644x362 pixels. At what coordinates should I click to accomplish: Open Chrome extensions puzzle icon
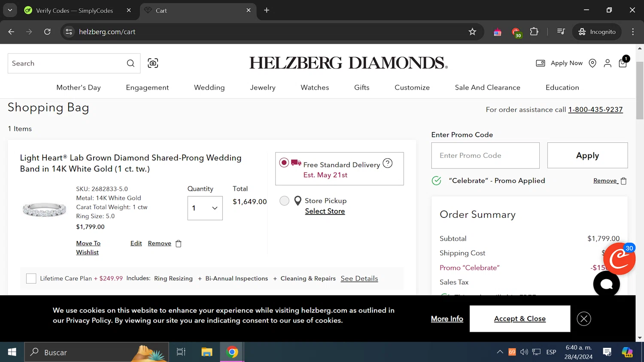click(x=534, y=32)
